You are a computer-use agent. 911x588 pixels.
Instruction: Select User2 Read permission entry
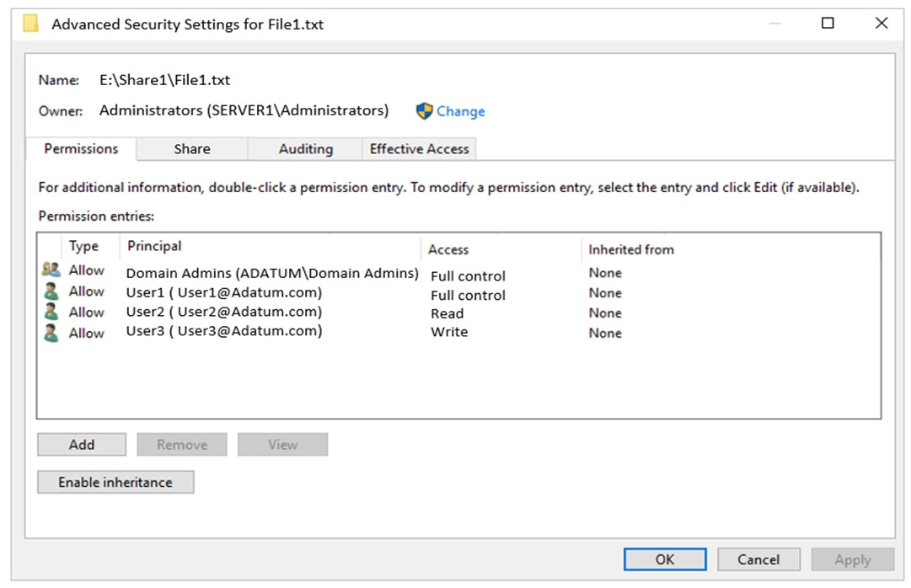click(x=224, y=313)
